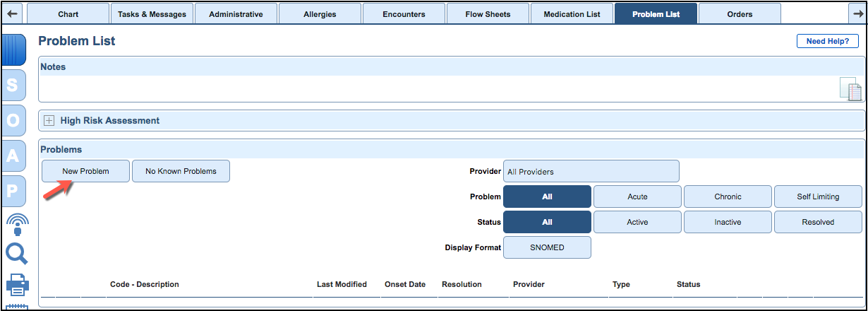Click the Need Help? button
This screenshot has height=311, width=868.
[827, 41]
